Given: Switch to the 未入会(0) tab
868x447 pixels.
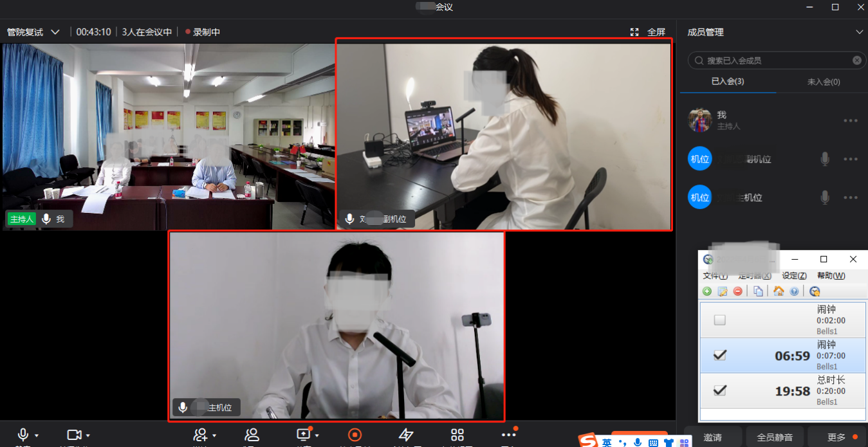Looking at the screenshot, I should click(824, 82).
